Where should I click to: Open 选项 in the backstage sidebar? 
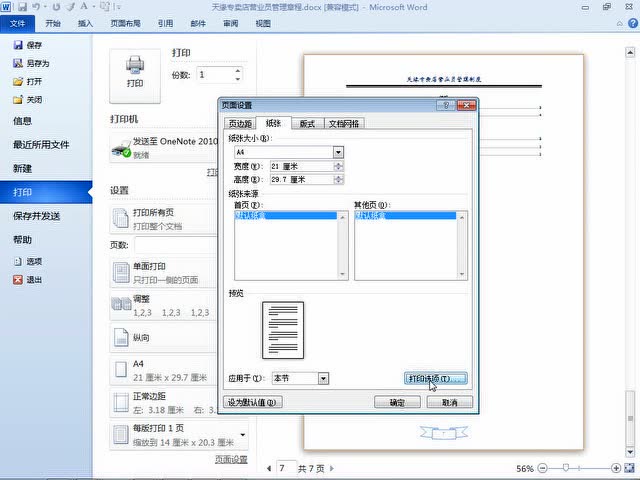28,261
